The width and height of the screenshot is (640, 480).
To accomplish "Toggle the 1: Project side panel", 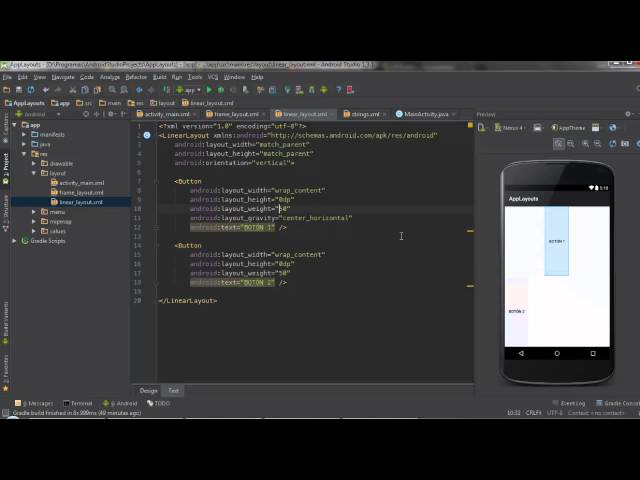I will point(5,168).
